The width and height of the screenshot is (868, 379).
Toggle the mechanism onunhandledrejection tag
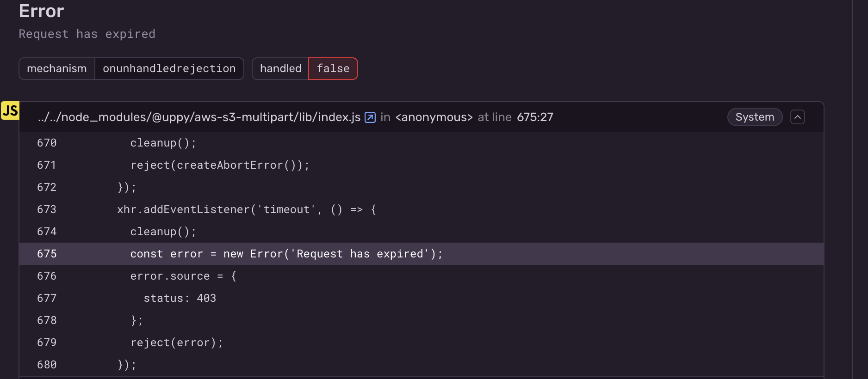point(131,68)
